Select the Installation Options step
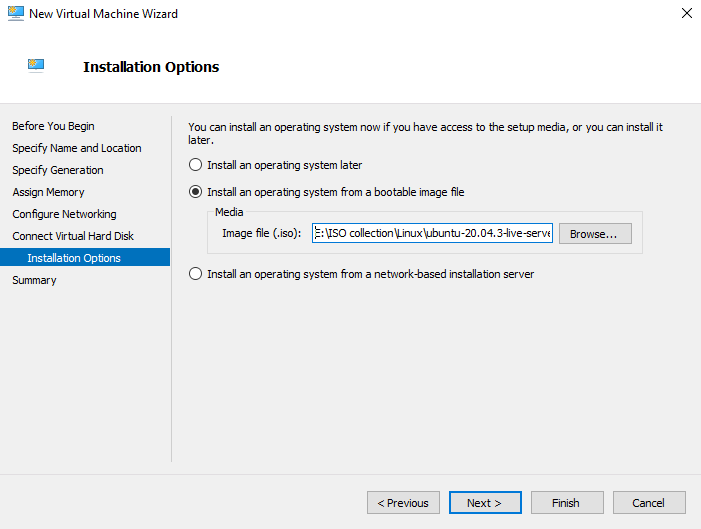Viewport: 701px width, 529px height. click(x=74, y=258)
